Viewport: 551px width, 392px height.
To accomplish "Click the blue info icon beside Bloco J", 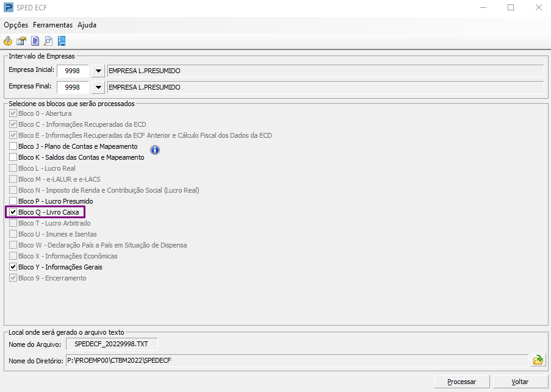I will point(155,150).
